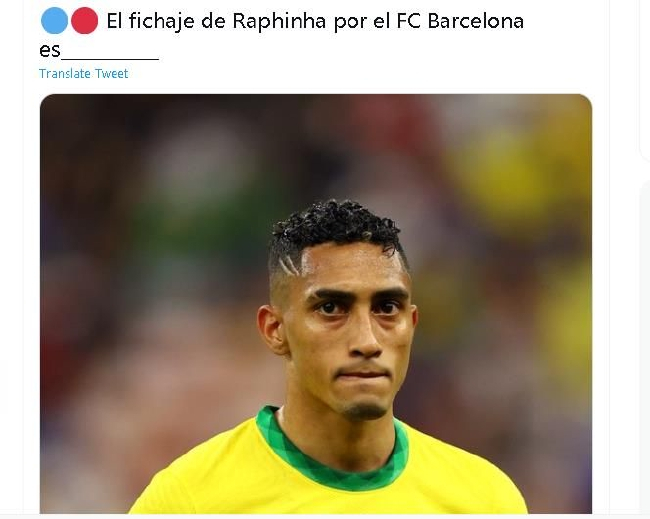Click the red circle emoji
650x519 pixels.
[85, 21]
